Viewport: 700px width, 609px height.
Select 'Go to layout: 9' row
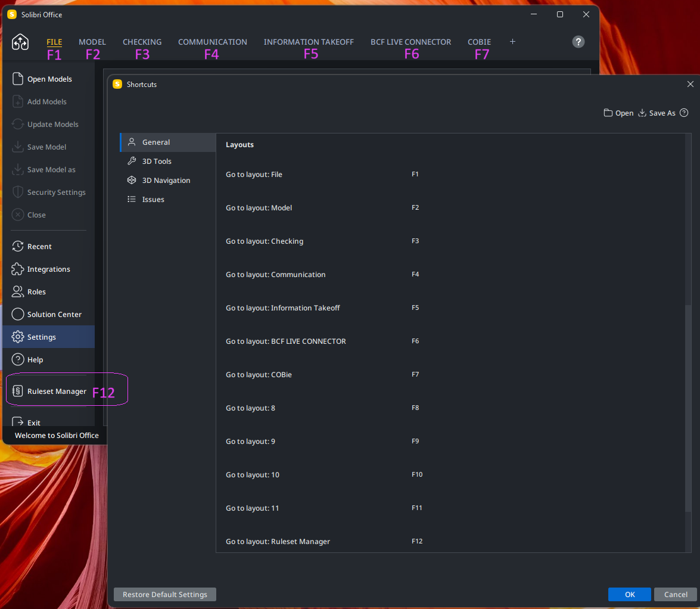pyautogui.click(x=450, y=441)
